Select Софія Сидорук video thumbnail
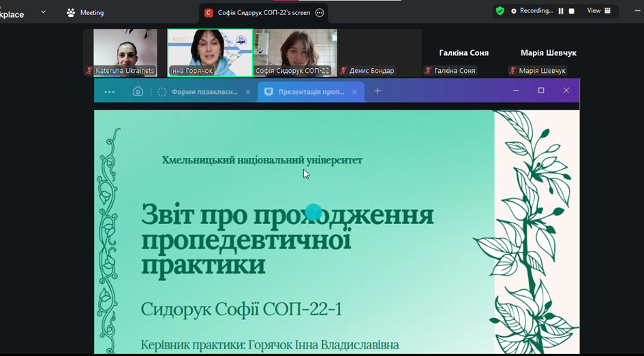 point(295,52)
